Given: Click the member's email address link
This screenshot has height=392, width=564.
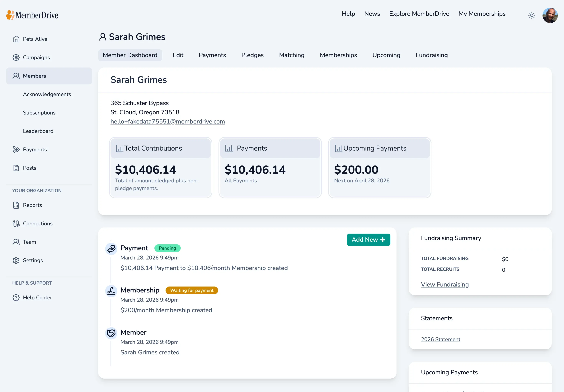Looking at the screenshot, I should click(167, 121).
